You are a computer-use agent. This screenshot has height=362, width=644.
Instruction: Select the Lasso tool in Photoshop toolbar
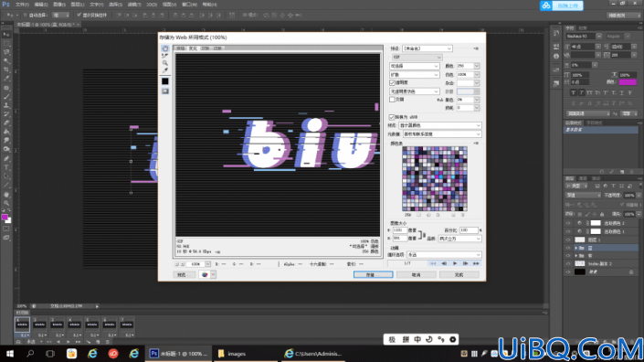click(6, 52)
